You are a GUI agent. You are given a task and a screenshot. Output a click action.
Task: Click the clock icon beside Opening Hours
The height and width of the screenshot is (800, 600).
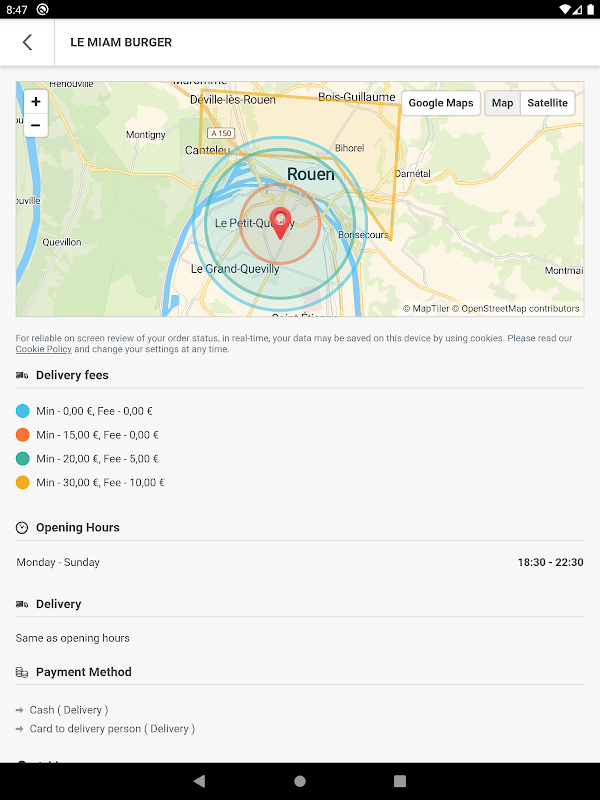tap(22, 528)
